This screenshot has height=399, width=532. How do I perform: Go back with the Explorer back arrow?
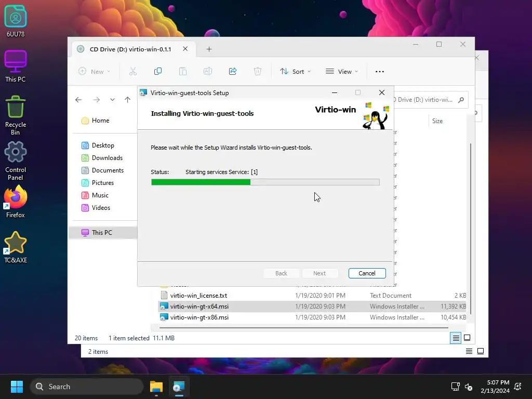[x=78, y=100]
